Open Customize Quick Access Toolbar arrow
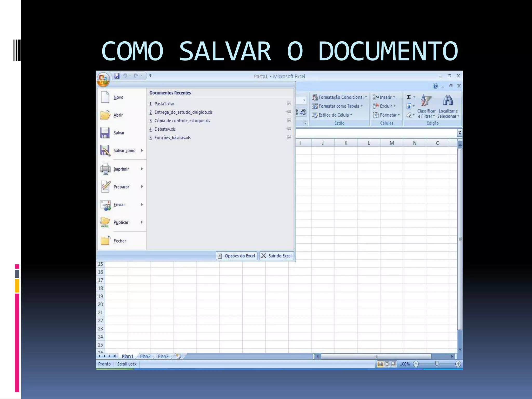 [x=150, y=76]
